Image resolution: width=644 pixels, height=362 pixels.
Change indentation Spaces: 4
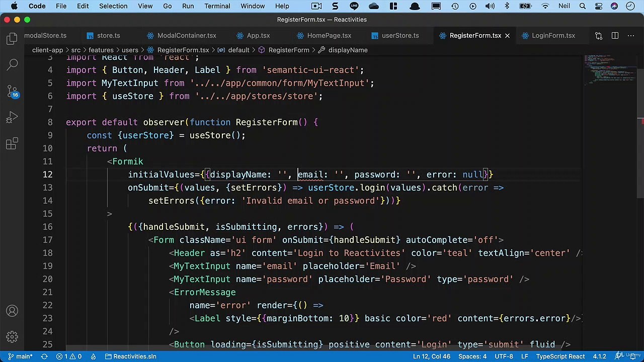point(472,356)
